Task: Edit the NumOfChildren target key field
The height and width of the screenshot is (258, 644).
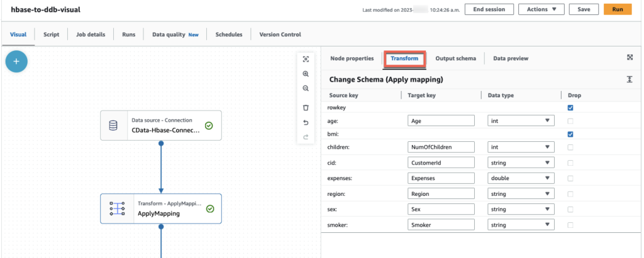Action: click(441, 147)
